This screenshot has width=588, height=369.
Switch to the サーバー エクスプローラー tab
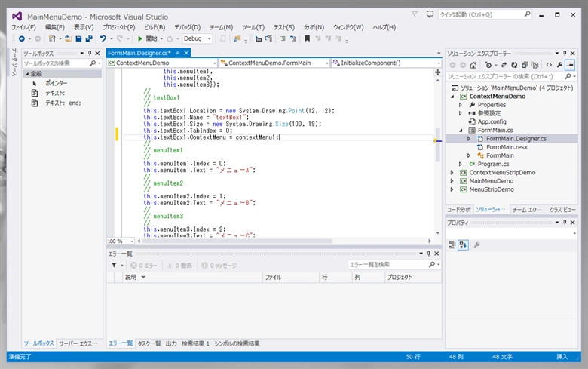click(x=78, y=343)
